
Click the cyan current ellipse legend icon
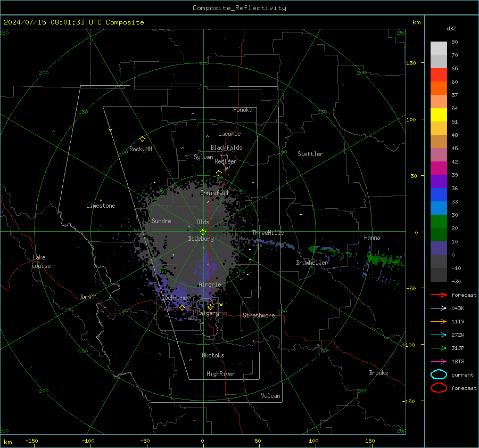click(439, 374)
